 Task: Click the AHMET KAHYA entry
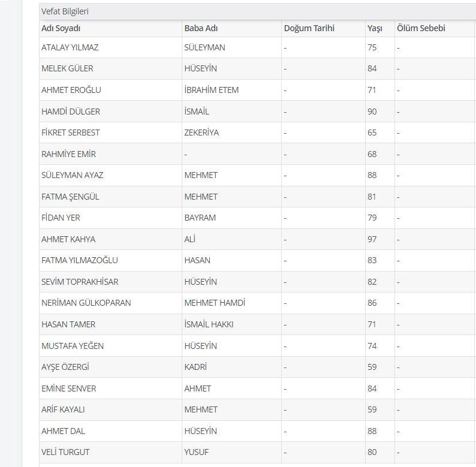(x=68, y=239)
